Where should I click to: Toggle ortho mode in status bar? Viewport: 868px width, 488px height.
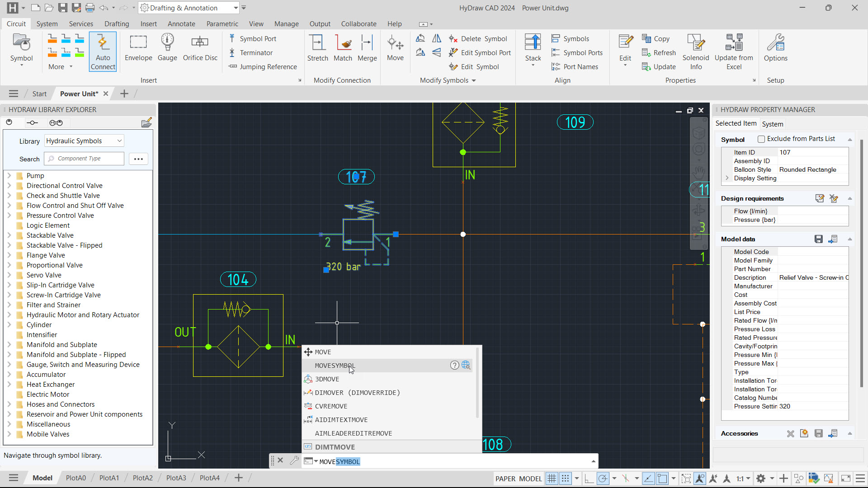(x=589, y=479)
